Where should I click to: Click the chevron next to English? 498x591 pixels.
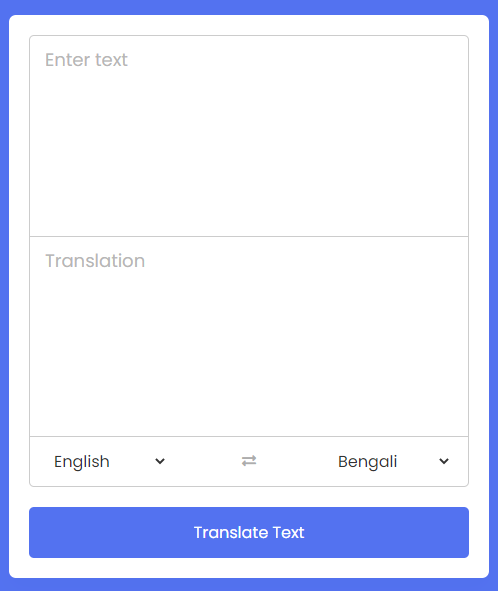coord(160,461)
